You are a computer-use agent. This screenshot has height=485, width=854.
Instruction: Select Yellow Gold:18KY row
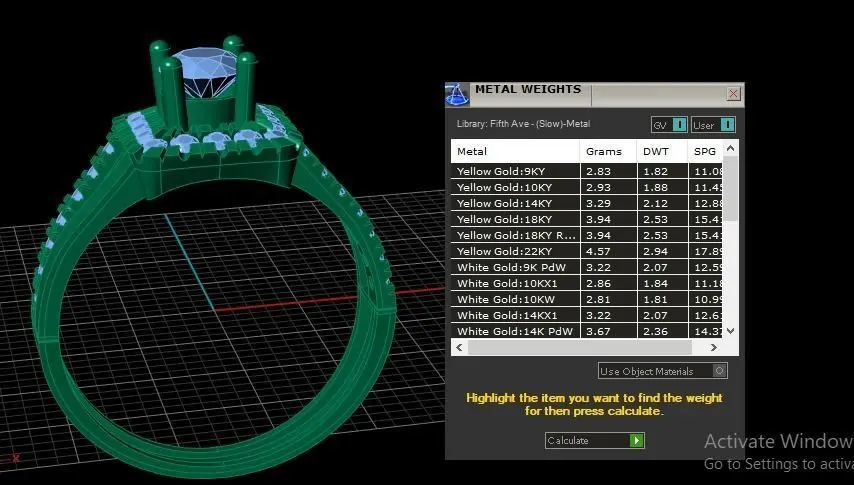click(587, 219)
